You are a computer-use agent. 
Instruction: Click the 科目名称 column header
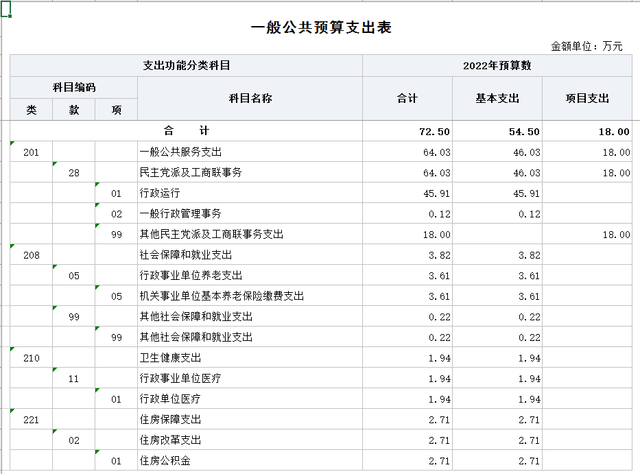pyautogui.click(x=250, y=98)
